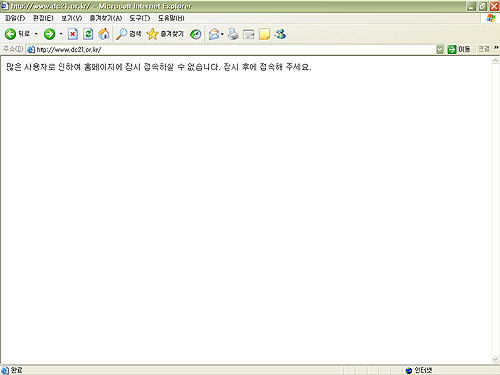Go back with the green Back arrow
Image resolution: width=500 pixels, height=375 pixels.
(x=10, y=34)
